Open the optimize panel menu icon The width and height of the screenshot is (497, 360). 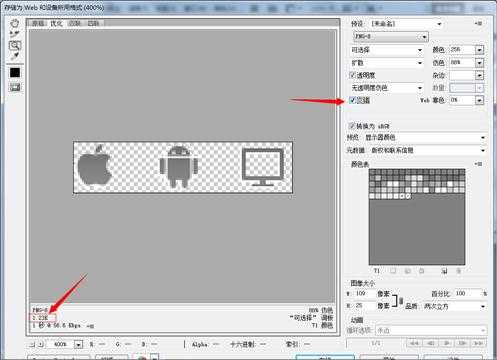point(478,23)
